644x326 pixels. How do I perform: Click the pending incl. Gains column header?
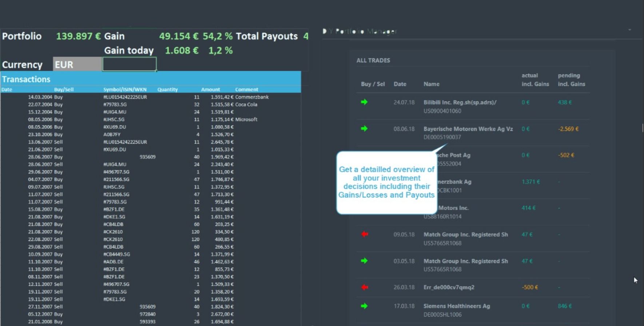[x=572, y=80]
